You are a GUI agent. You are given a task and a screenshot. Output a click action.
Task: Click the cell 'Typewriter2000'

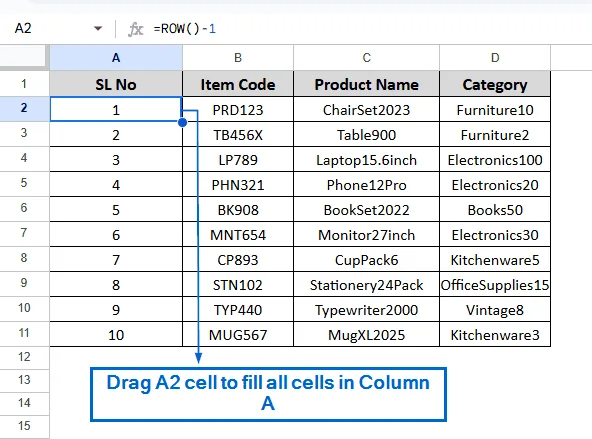click(x=367, y=310)
